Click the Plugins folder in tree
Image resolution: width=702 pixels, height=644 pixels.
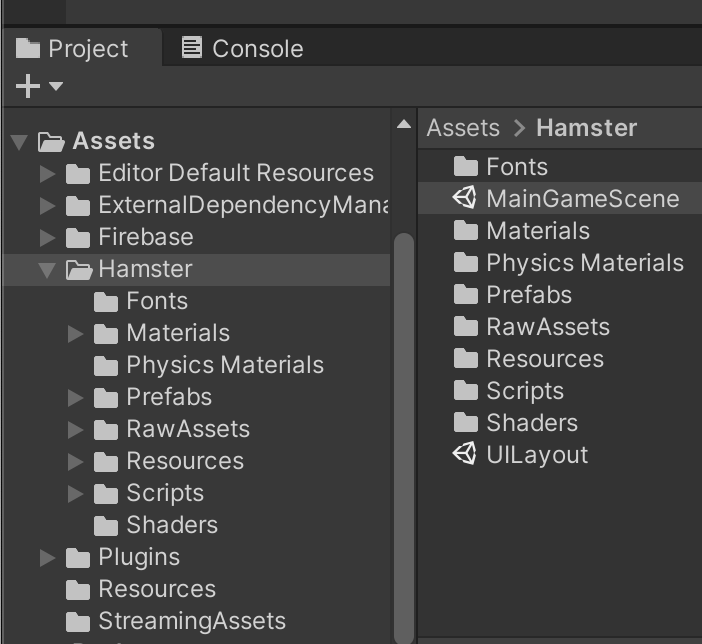click(x=138, y=557)
